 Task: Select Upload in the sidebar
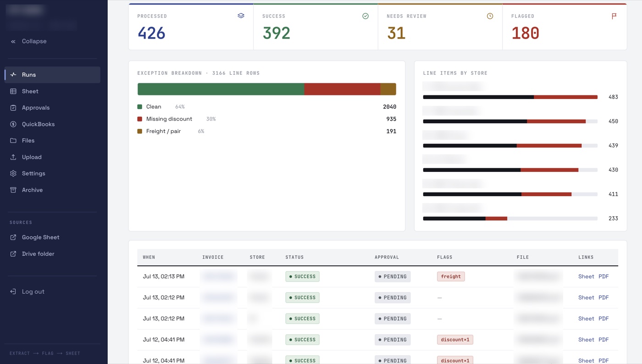point(52,157)
